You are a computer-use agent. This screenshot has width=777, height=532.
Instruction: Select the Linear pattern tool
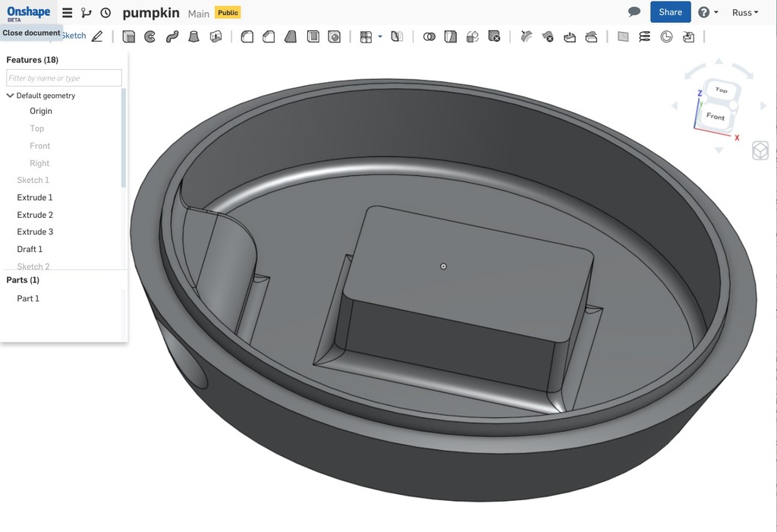point(366,37)
